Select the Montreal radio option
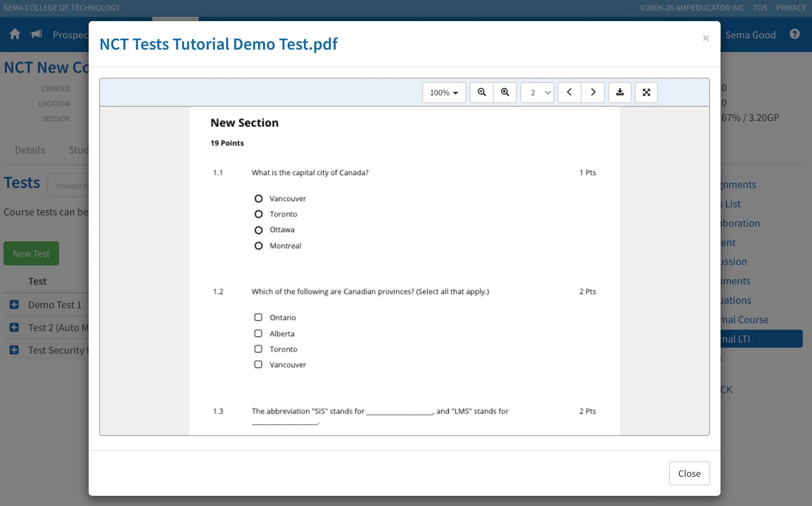 (x=258, y=246)
